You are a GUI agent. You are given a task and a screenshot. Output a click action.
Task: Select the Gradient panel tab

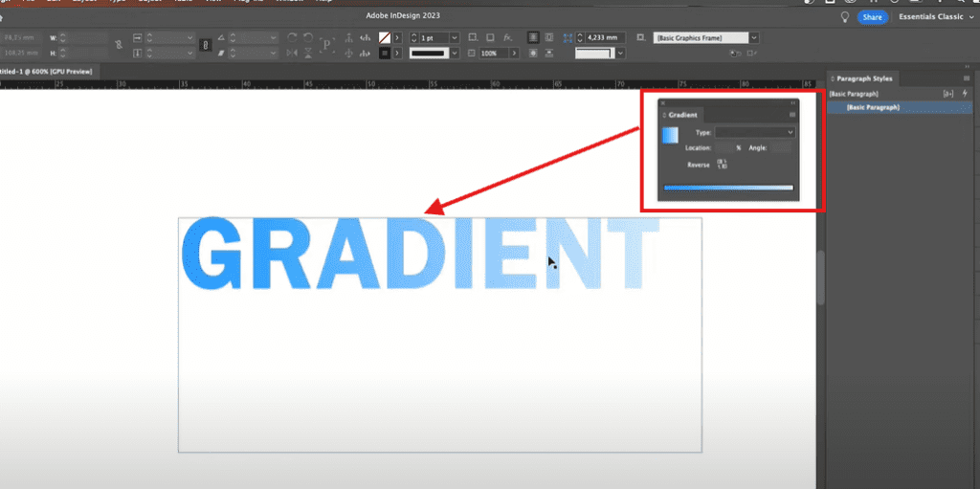point(682,115)
